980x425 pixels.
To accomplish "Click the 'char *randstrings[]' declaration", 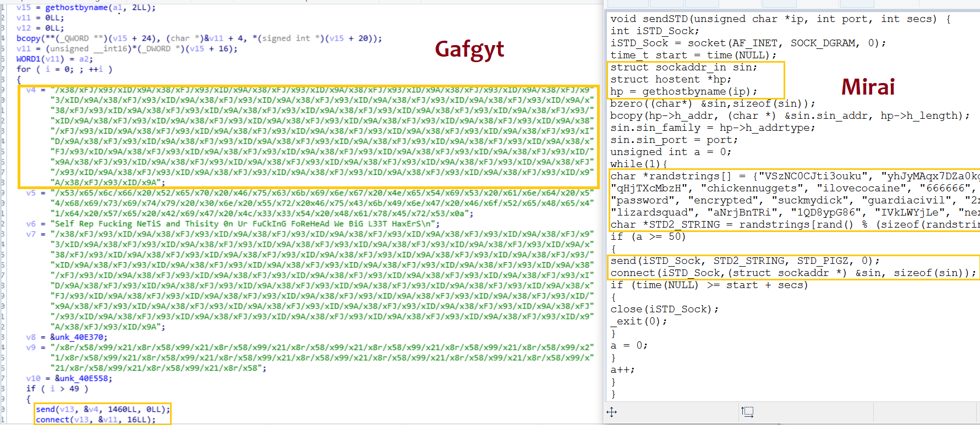I will pos(795,176).
